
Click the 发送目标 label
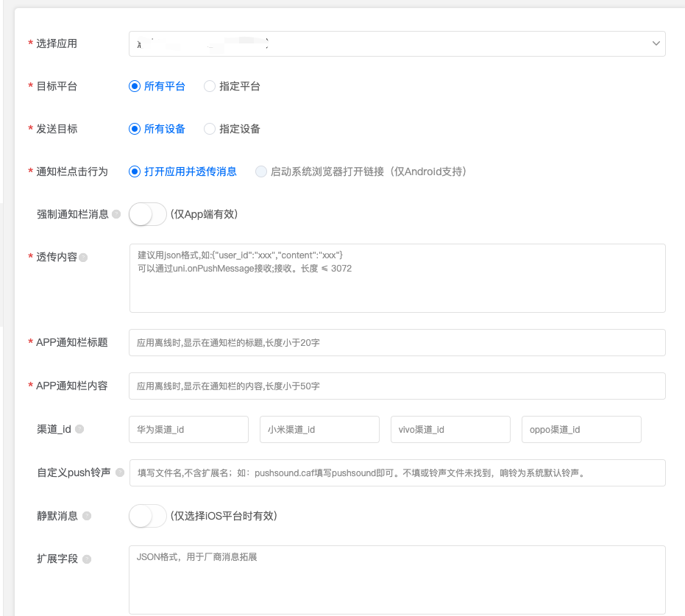coord(57,129)
